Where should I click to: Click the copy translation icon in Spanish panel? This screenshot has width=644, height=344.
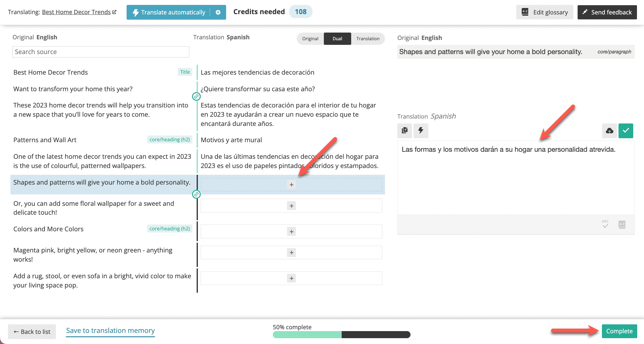click(405, 130)
